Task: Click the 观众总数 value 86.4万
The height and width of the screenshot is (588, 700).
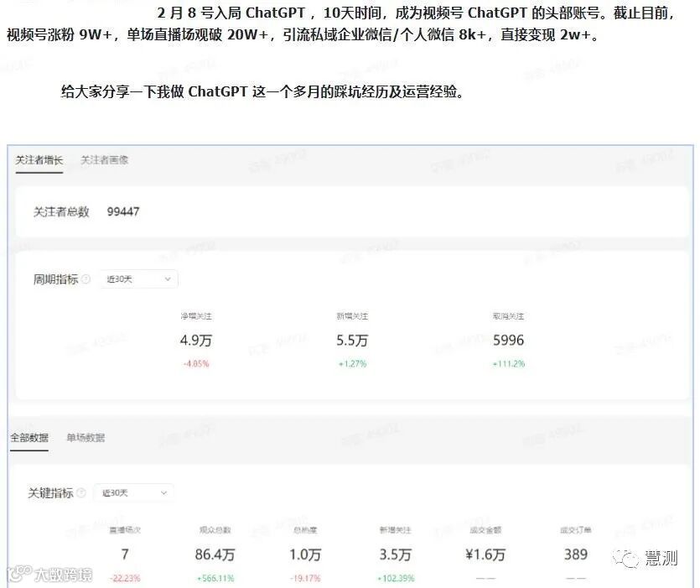Action: point(215,554)
